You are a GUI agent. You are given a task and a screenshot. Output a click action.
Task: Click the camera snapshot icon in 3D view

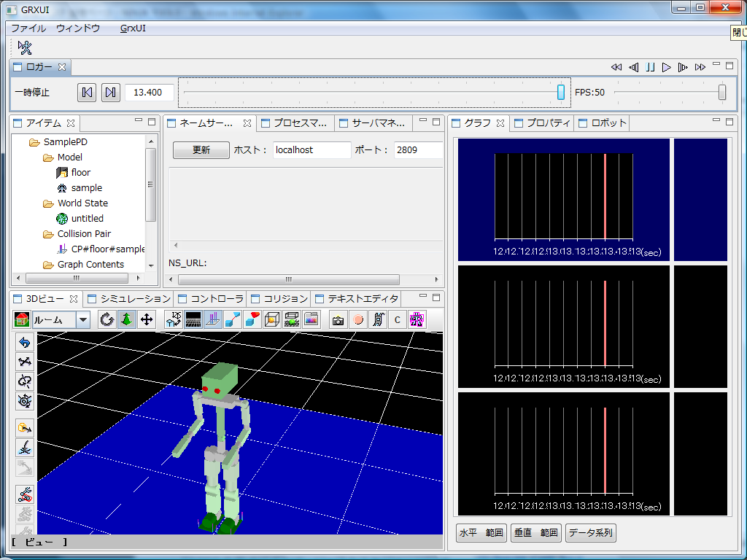pyautogui.click(x=338, y=319)
